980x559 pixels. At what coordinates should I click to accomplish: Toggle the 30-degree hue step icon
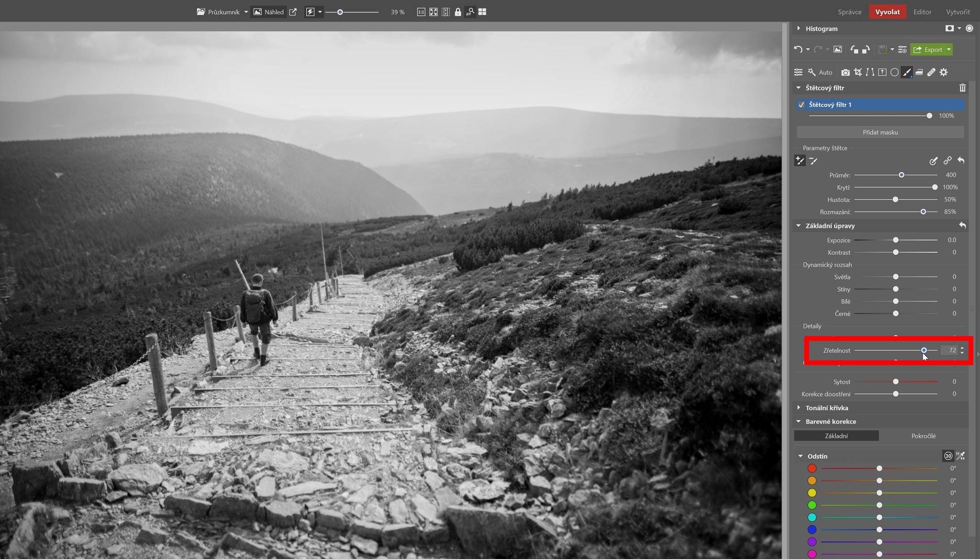click(948, 456)
